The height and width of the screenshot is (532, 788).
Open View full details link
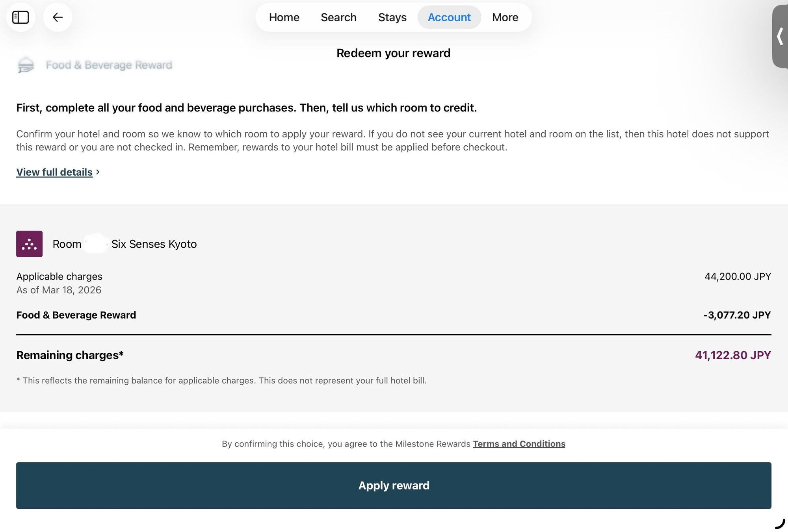click(x=54, y=172)
